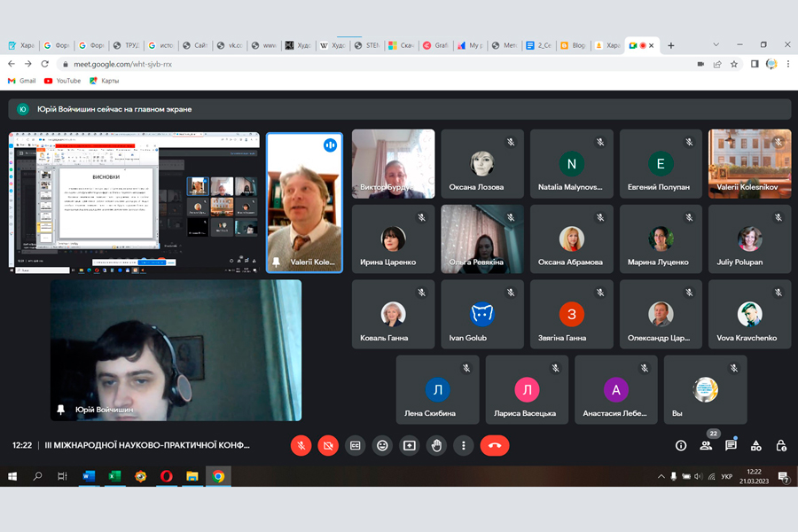Raise your hand in the meeting
The image size is (798, 532).
click(x=436, y=445)
